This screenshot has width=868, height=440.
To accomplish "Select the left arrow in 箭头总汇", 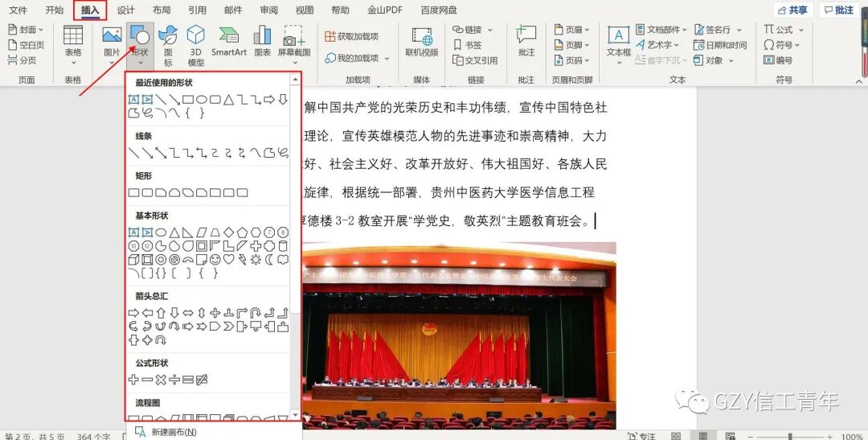I will coord(147,313).
